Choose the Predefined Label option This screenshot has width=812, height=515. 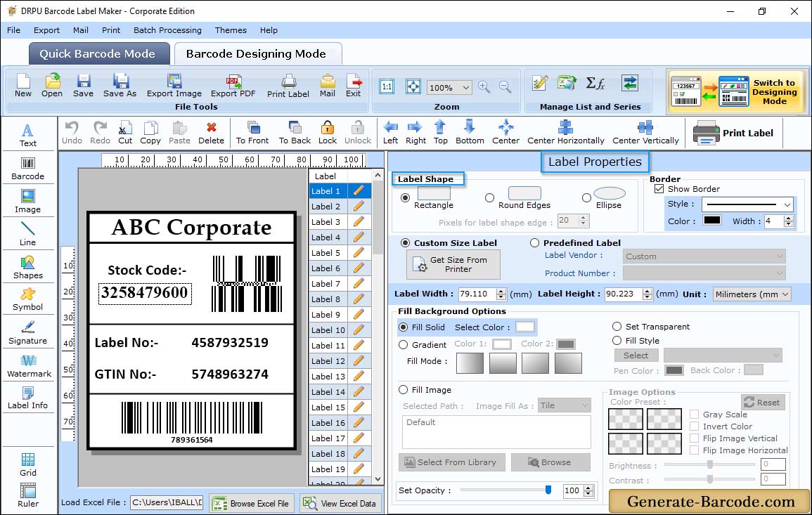pyautogui.click(x=534, y=243)
